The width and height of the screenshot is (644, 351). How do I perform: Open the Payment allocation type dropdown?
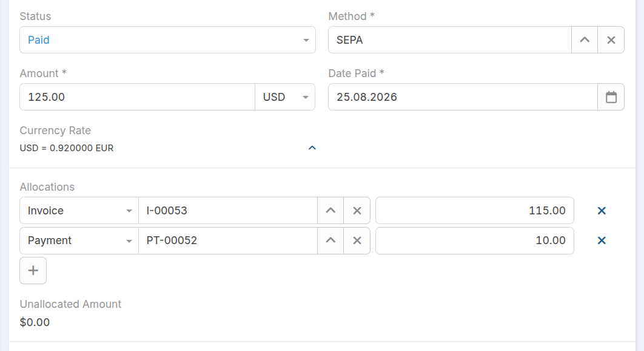coord(79,240)
